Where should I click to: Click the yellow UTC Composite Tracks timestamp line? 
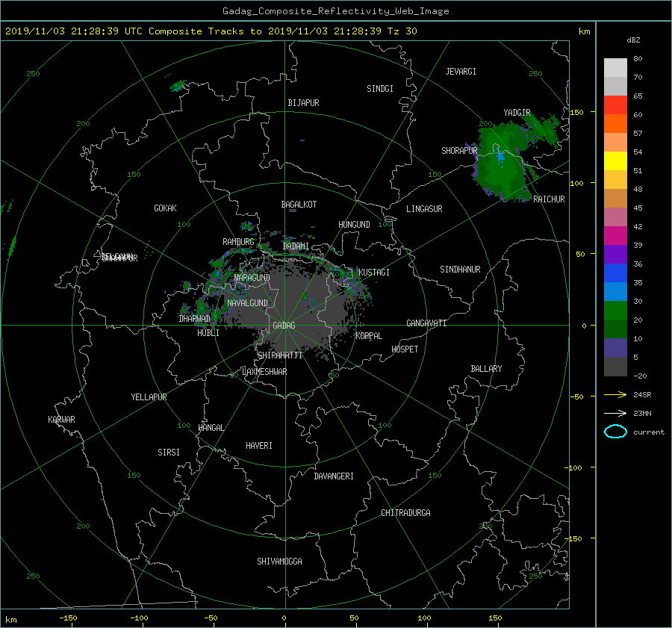point(211,31)
